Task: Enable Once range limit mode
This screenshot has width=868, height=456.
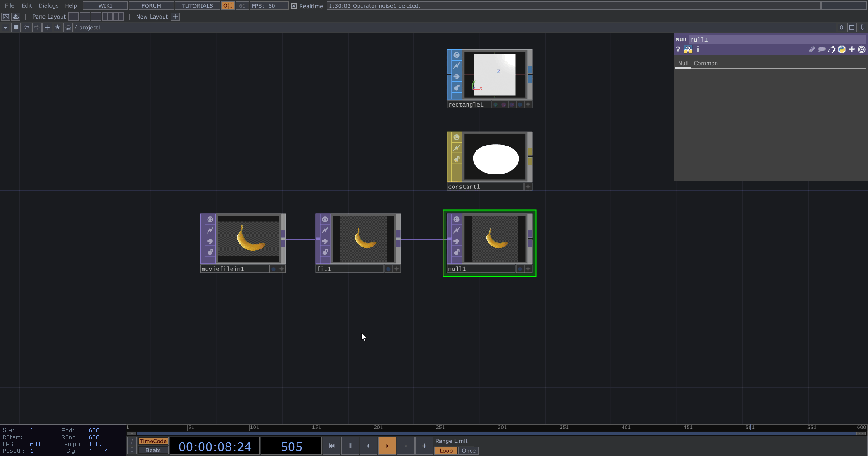Action: [468, 451]
